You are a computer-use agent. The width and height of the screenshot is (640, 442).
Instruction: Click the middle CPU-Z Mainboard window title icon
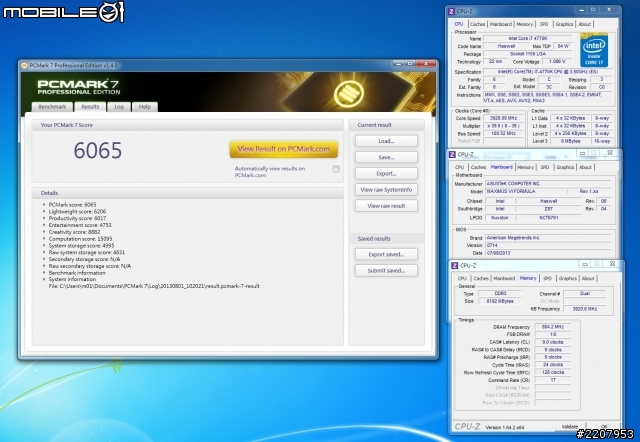[x=452, y=154]
